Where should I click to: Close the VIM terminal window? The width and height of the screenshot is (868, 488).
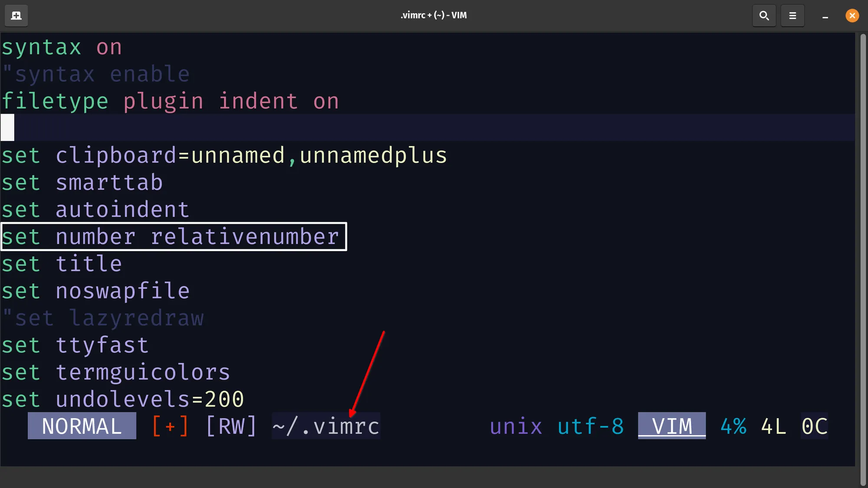pos(852,16)
